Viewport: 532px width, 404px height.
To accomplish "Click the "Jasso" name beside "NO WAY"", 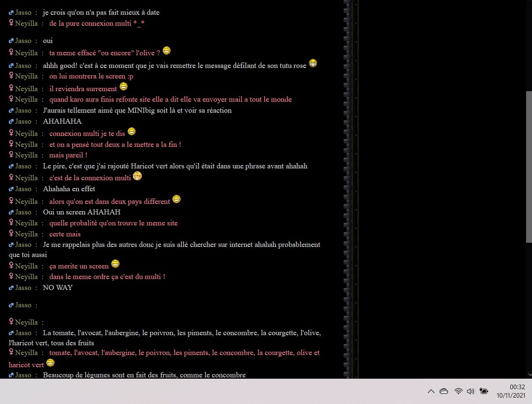I will pos(23,288).
